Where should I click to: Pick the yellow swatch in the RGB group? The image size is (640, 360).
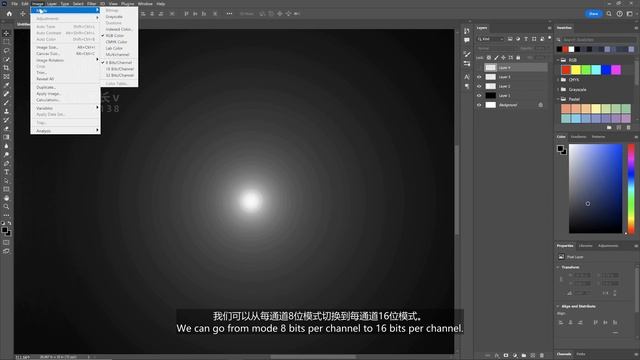point(576,70)
